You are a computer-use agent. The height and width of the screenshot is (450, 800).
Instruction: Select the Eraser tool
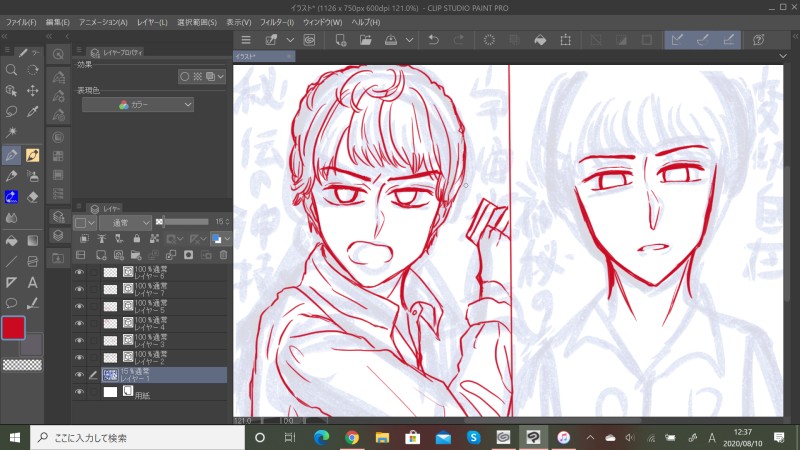pyautogui.click(x=33, y=197)
